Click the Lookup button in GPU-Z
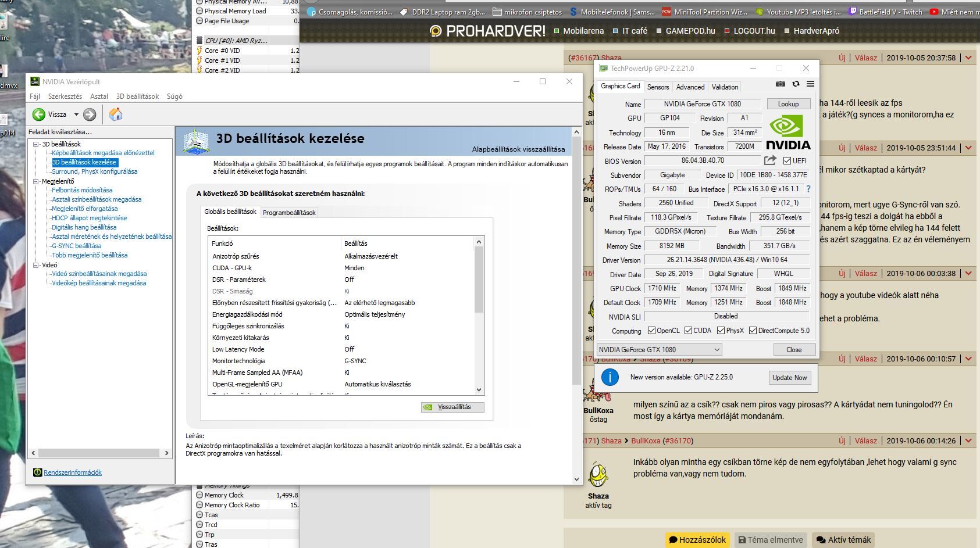This screenshot has width=980, height=548. click(x=788, y=104)
